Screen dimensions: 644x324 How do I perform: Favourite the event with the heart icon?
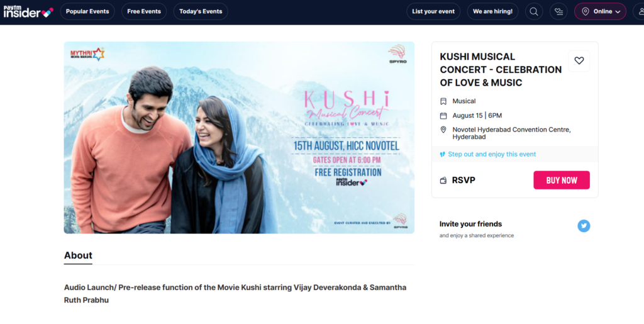(579, 61)
